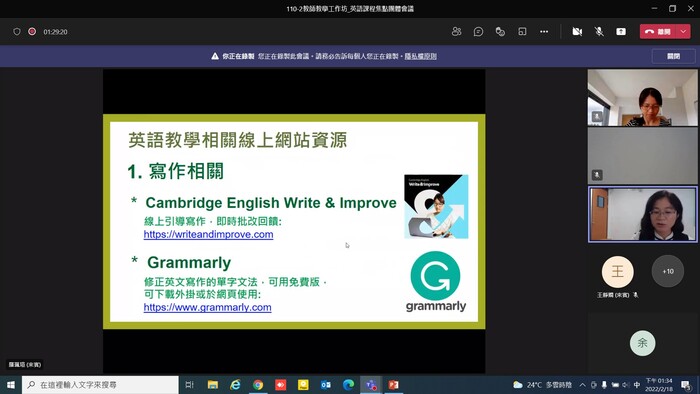Screen dimensions: 700x394
Task: Open the more actions ellipsis menu
Action: click(x=544, y=32)
